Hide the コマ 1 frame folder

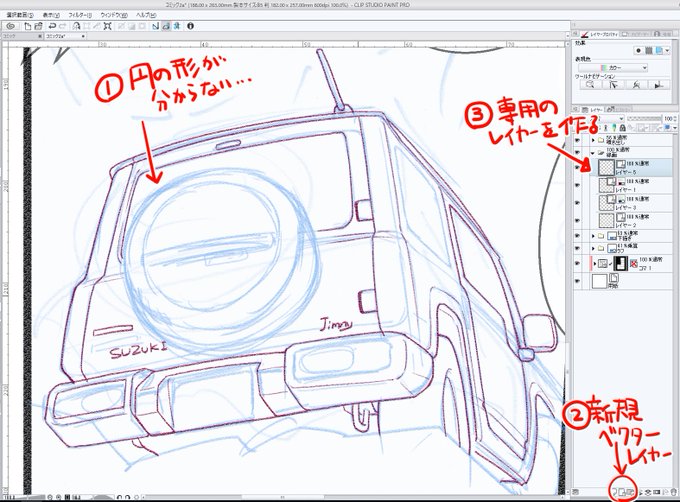click(x=577, y=263)
